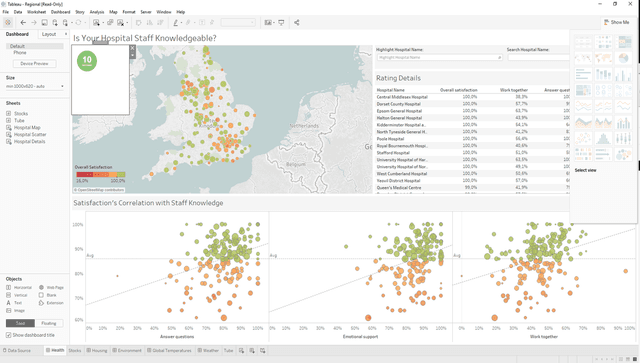Click the Device Preview button
Image resolution: width=640 pixels, height=363 pixels.
click(x=35, y=63)
